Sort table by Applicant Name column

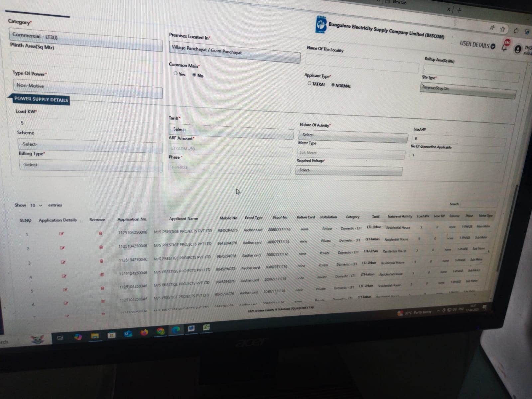(184, 218)
